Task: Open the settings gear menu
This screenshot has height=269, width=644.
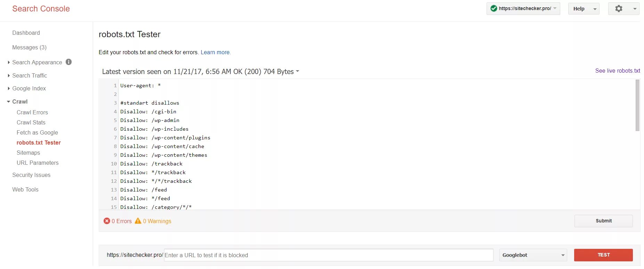Action: click(x=619, y=9)
